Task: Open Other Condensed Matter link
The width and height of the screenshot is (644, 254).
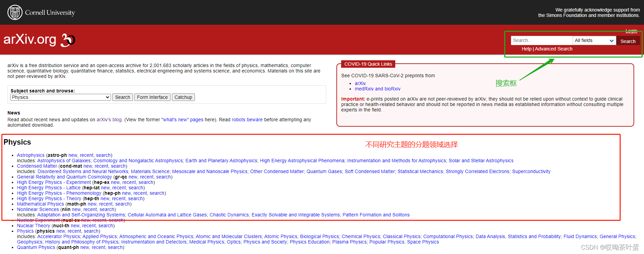Action: [x=277, y=171]
